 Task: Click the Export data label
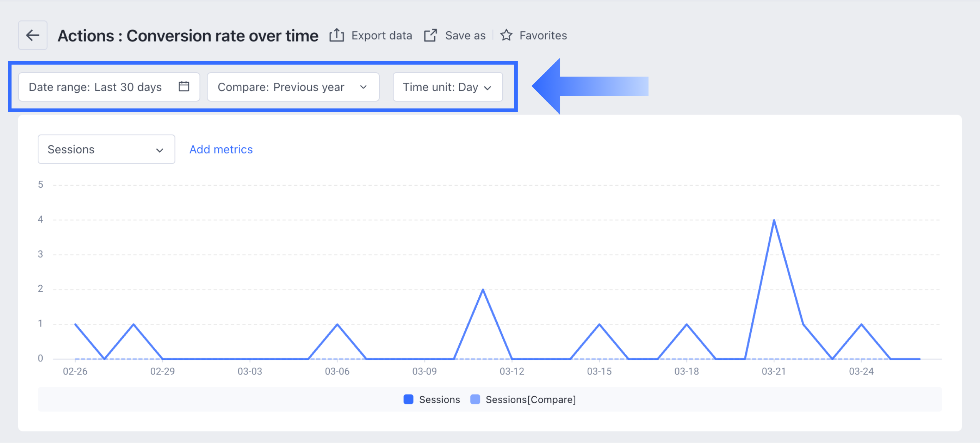(x=381, y=35)
